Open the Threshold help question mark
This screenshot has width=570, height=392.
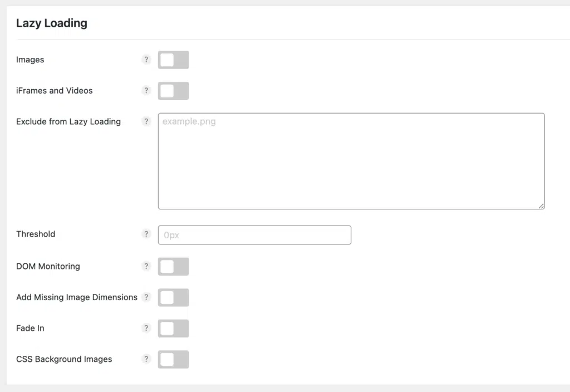click(146, 234)
